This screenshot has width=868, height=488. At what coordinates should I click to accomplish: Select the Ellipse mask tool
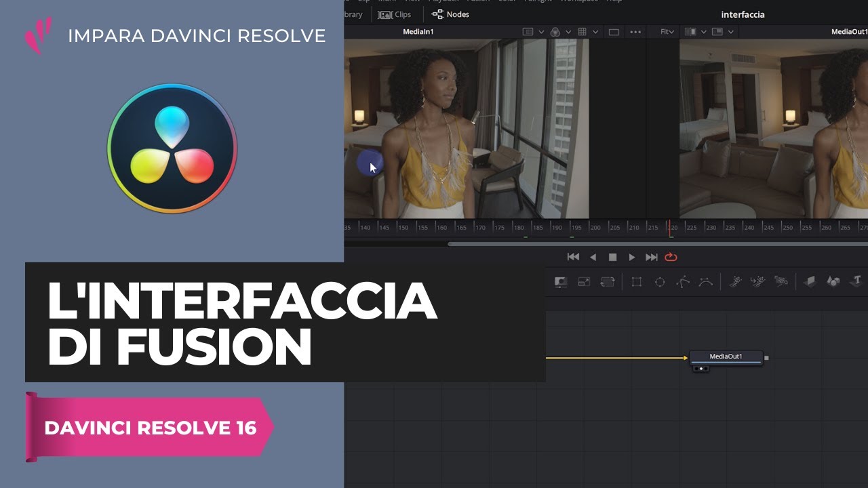(x=659, y=281)
